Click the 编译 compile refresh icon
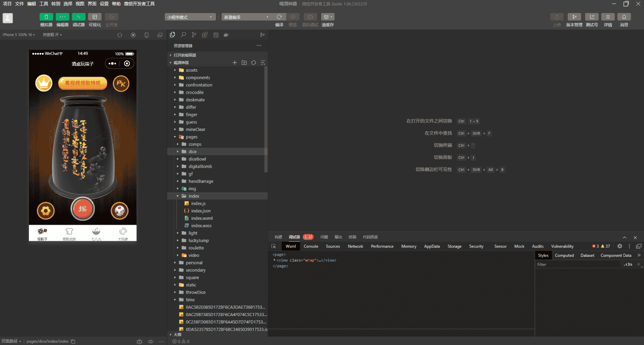The width and height of the screenshot is (644, 345). 279,17
